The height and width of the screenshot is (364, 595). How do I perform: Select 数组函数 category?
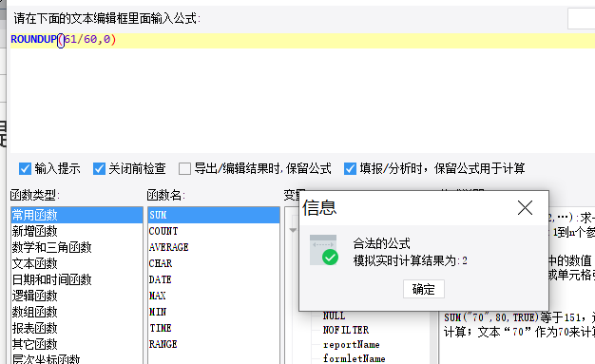coord(77,312)
